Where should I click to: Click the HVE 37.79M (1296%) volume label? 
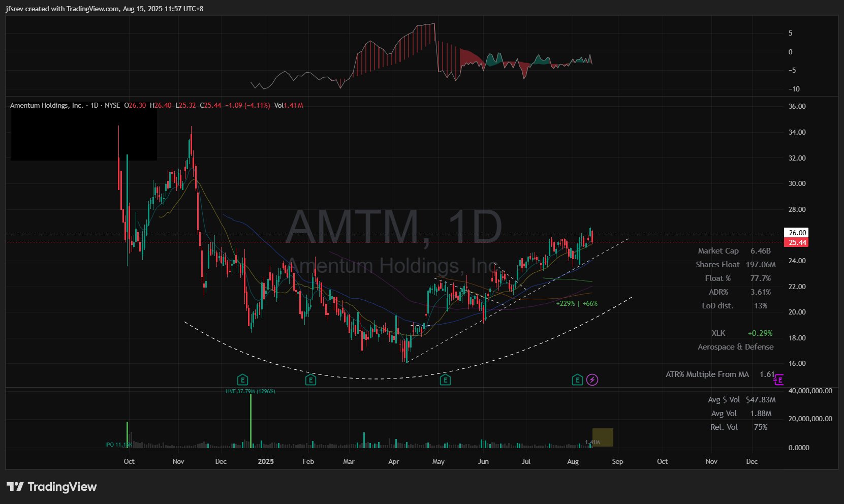point(251,391)
